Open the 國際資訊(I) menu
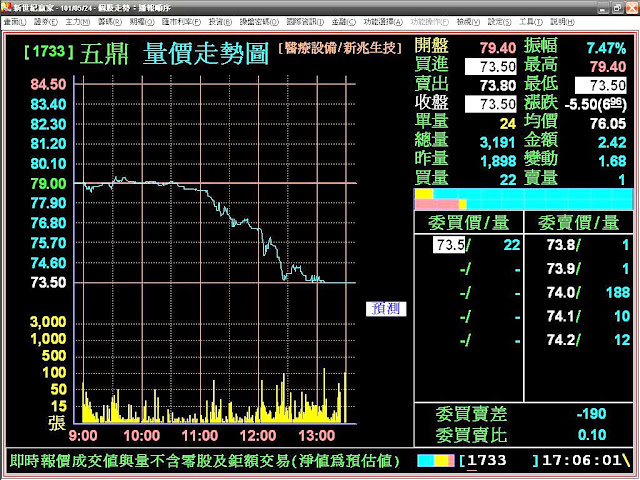 point(305,22)
